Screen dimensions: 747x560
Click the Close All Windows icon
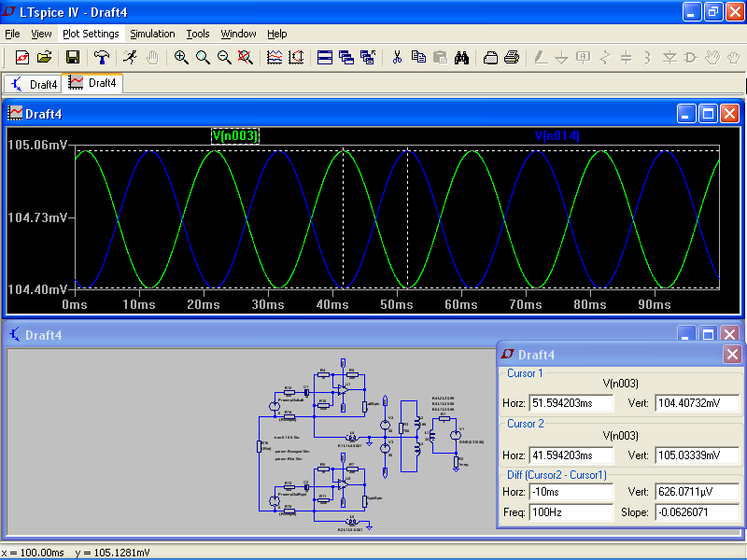tap(368, 58)
